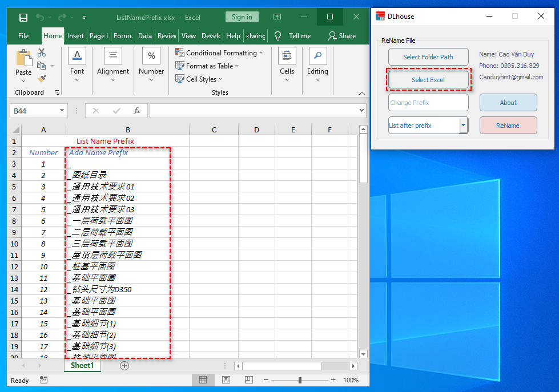The image size is (559, 392).
Task: Switch to Page Break Preview view
Action: tap(249, 380)
